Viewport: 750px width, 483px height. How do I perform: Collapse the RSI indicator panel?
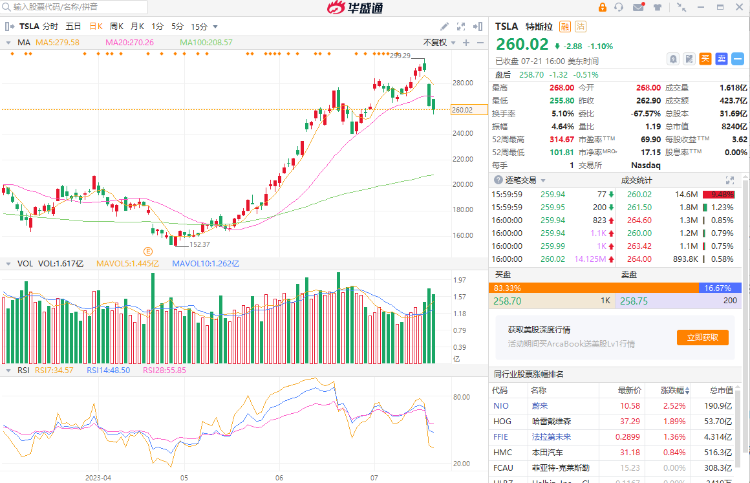pos(9,369)
